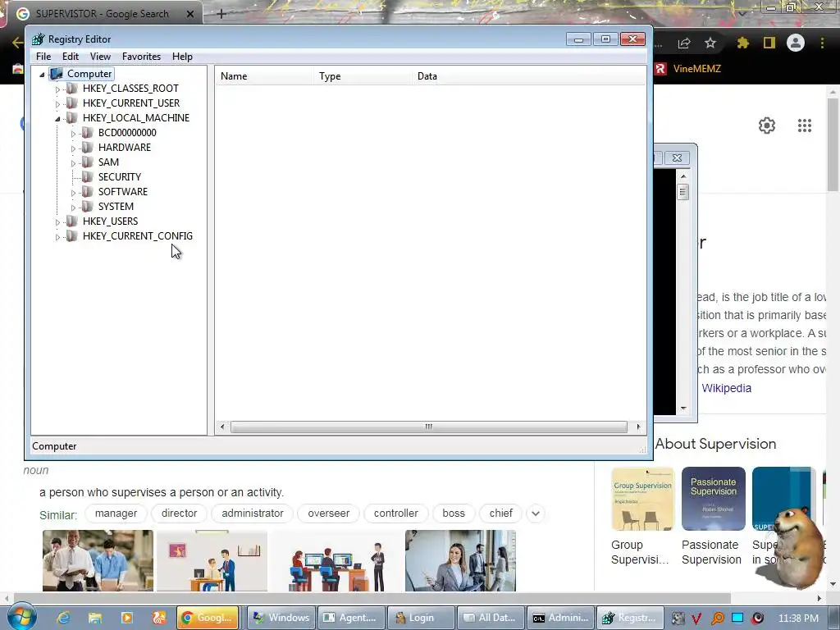This screenshot has width=840, height=630.
Task: Click the BCD00000000 folder icon
Action: pos(87,133)
